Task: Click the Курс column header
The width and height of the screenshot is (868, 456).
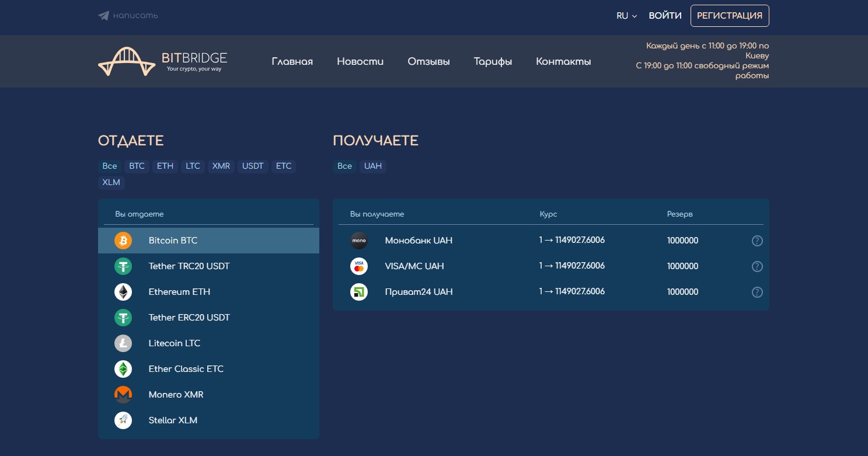Action: pyautogui.click(x=548, y=214)
